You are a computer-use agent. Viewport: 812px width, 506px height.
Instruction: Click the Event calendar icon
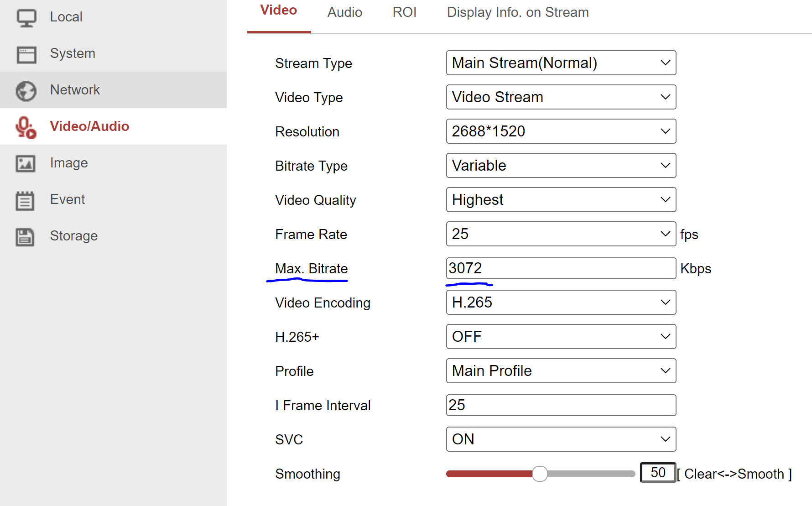click(x=25, y=200)
